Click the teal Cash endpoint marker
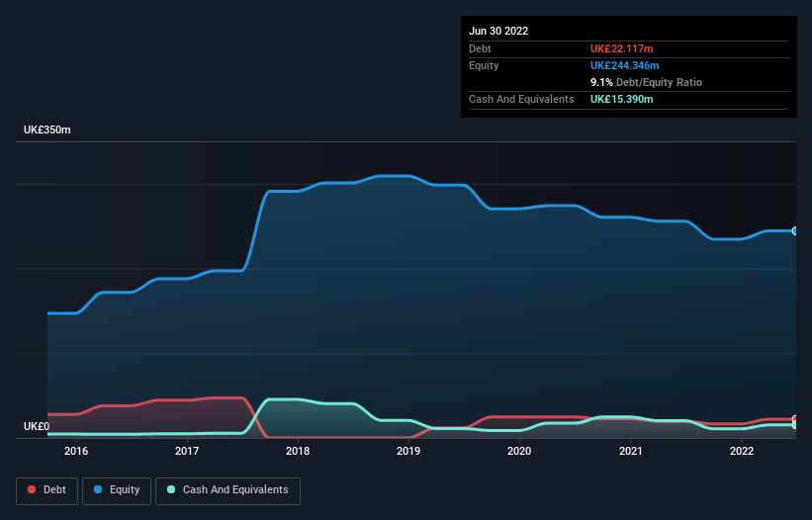This screenshot has height=520, width=812. pos(795,425)
